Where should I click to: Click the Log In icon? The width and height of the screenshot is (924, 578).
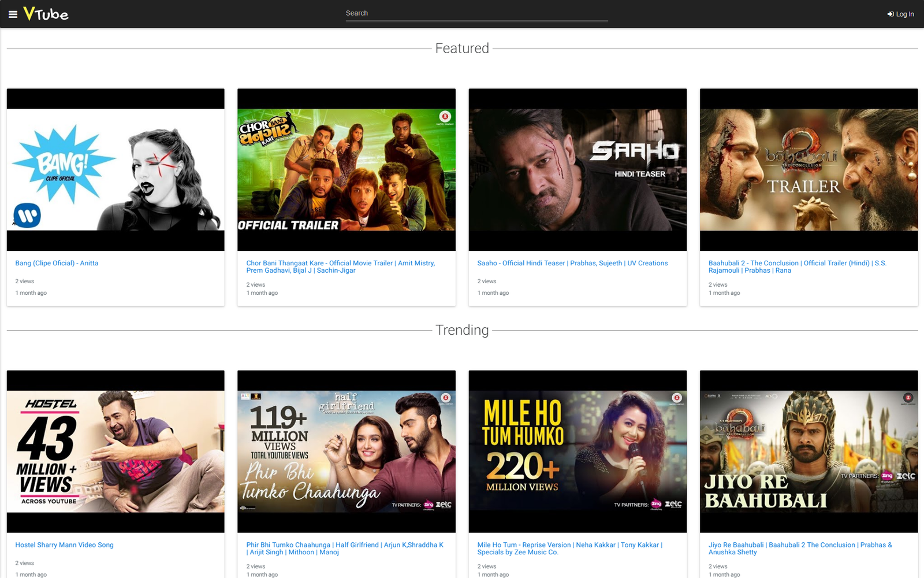tap(891, 14)
